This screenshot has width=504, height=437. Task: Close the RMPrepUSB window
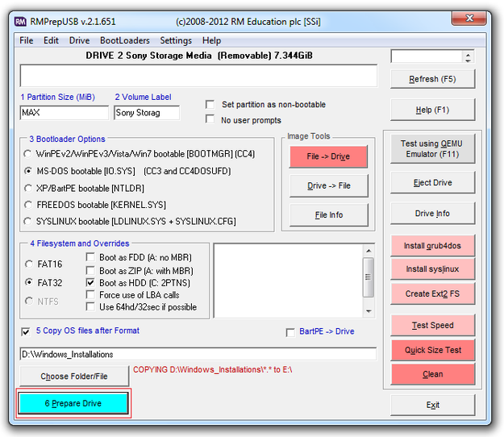point(469,18)
